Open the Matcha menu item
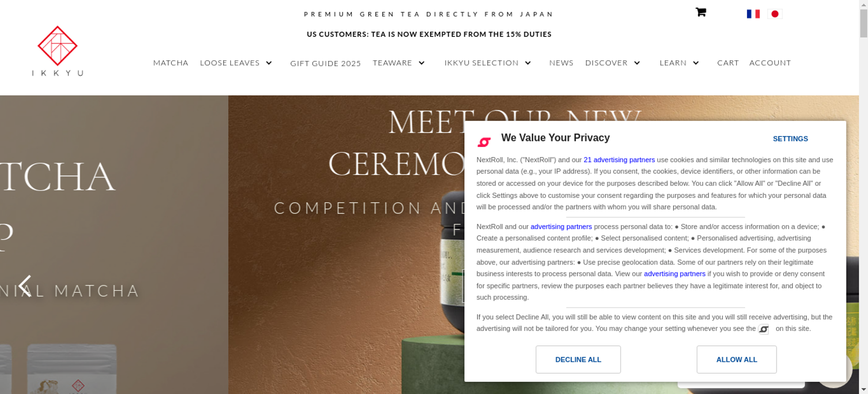The image size is (868, 394). pyautogui.click(x=171, y=63)
